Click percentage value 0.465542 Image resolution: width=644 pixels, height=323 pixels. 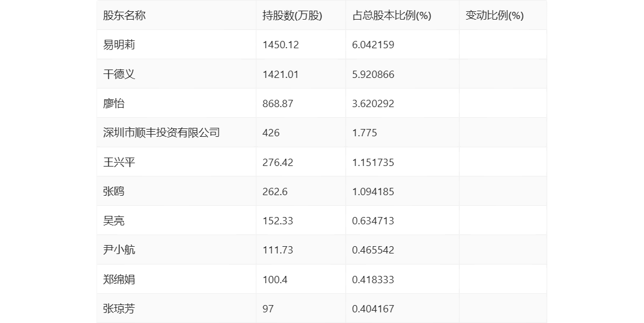[x=373, y=250]
